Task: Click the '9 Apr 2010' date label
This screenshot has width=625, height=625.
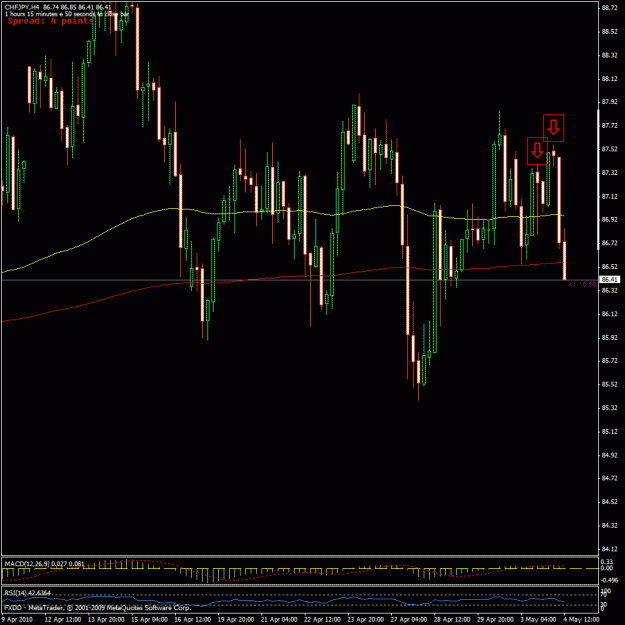Action: (x=17, y=619)
